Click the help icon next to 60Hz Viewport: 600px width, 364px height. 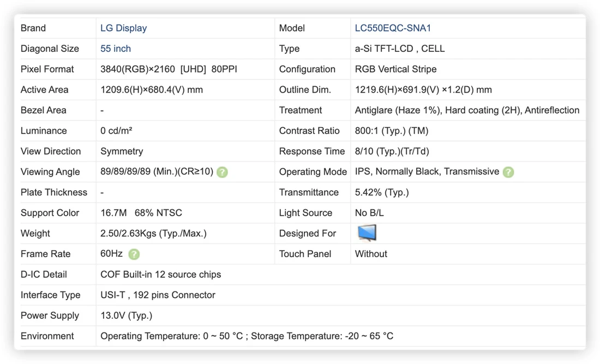[134, 254]
